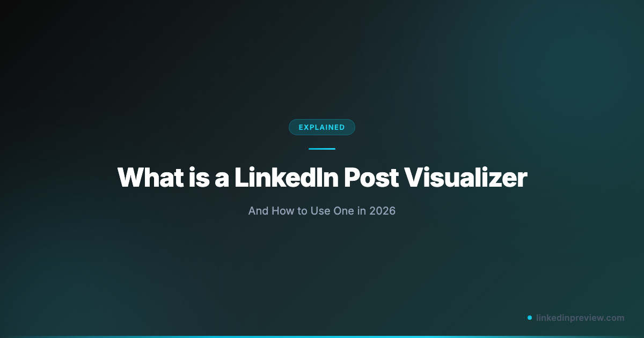Click the EXPLAINED badge
The height and width of the screenshot is (338, 644).
click(x=322, y=127)
